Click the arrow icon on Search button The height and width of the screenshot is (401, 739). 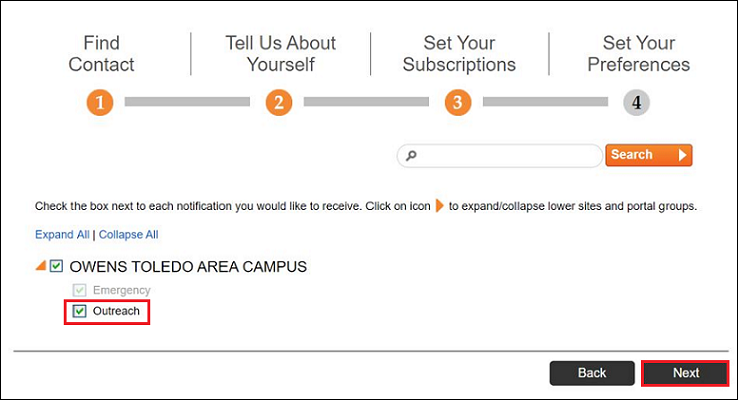[x=682, y=155]
